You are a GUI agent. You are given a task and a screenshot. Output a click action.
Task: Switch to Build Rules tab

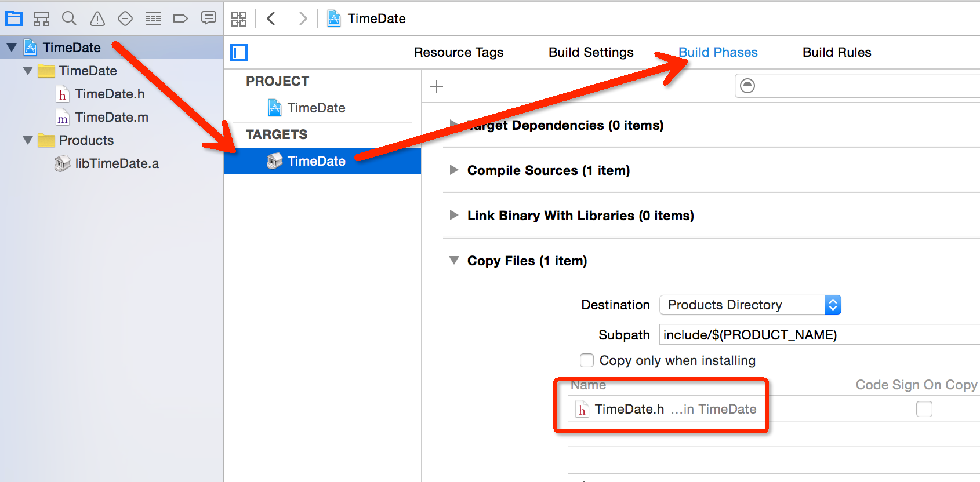(x=837, y=52)
